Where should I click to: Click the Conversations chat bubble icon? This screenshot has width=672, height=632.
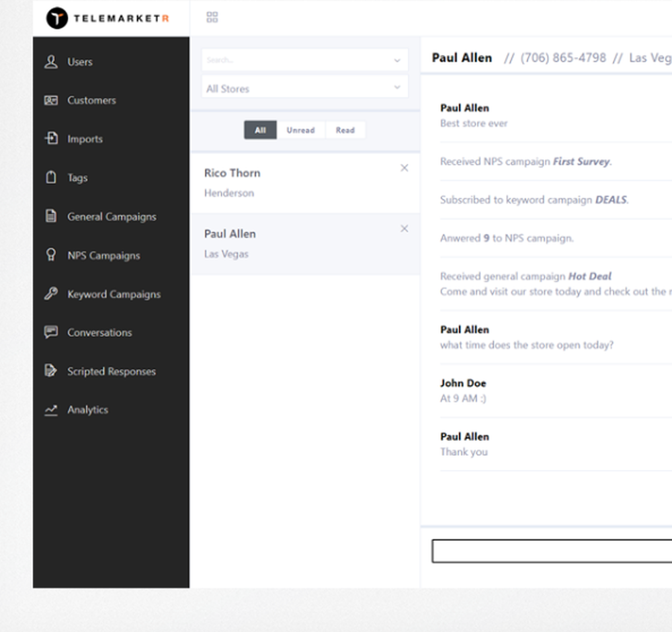click(x=51, y=332)
